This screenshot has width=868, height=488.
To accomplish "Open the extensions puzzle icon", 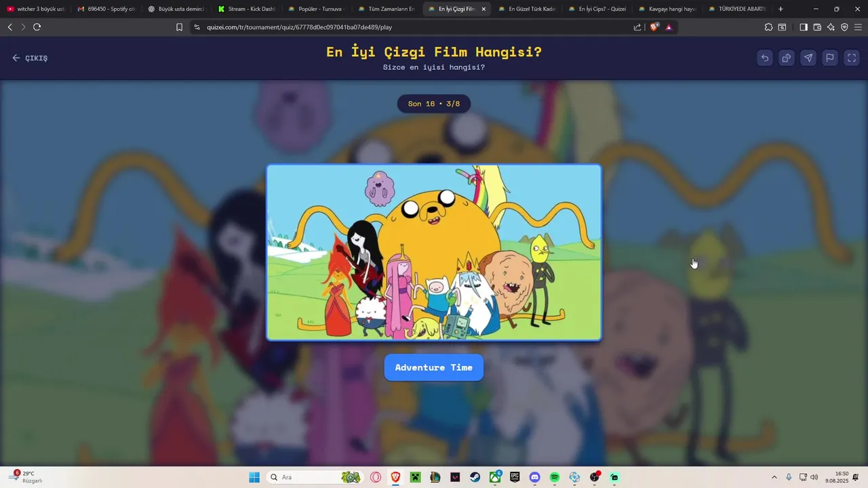I will click(768, 27).
